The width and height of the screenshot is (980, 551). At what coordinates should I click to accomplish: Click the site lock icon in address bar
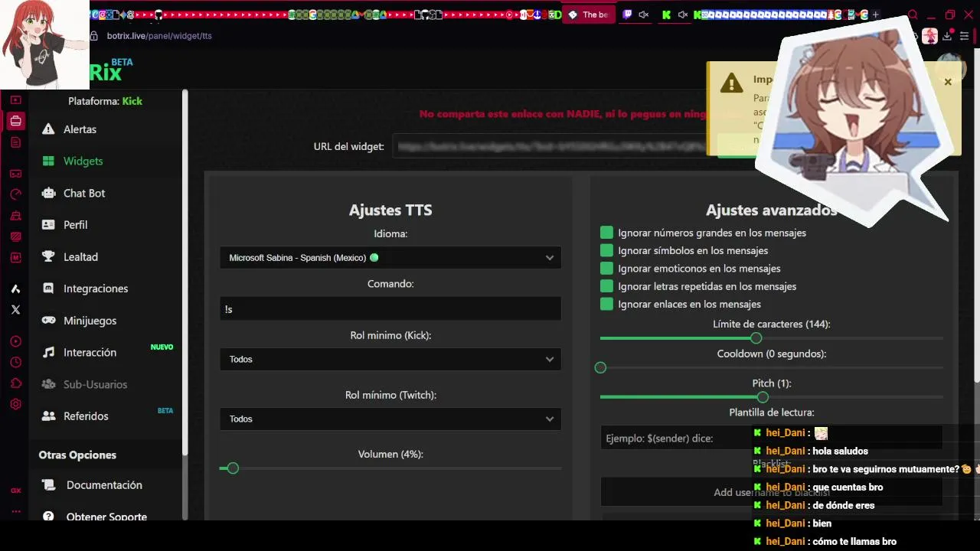click(94, 36)
